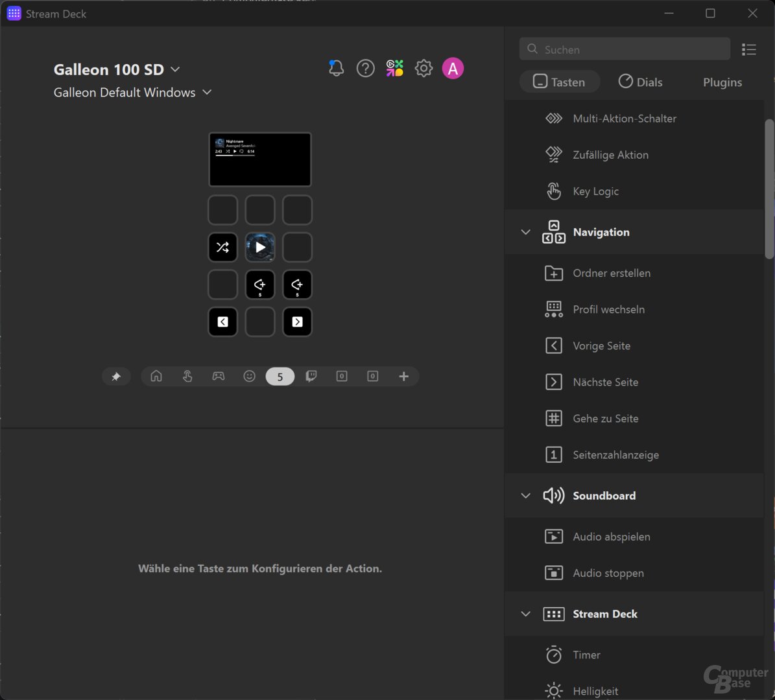Screen dimensions: 775x700
Task: Switch to the home page via house icon
Action: (x=156, y=376)
